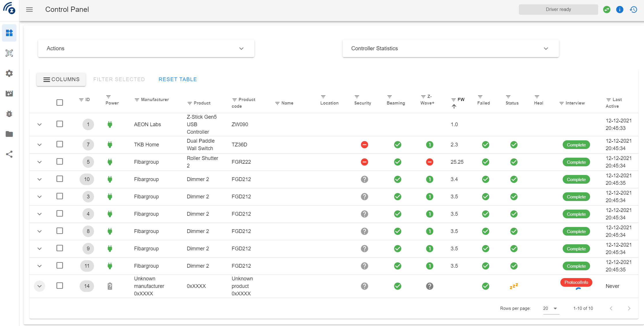Image resolution: width=644 pixels, height=326 pixels.
Task: Expand row details for node 7
Action: point(40,145)
